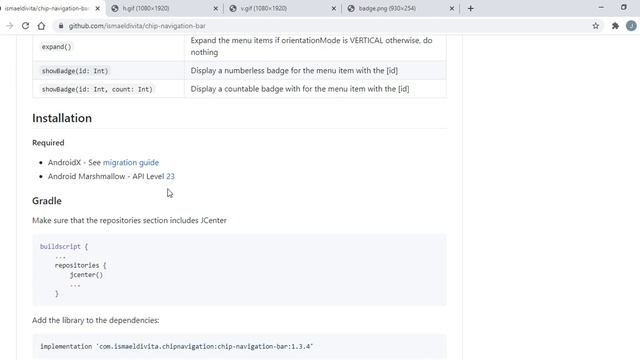The height and width of the screenshot is (360, 640).
Task: Switch to the v.gif tab
Action: coord(282,8)
